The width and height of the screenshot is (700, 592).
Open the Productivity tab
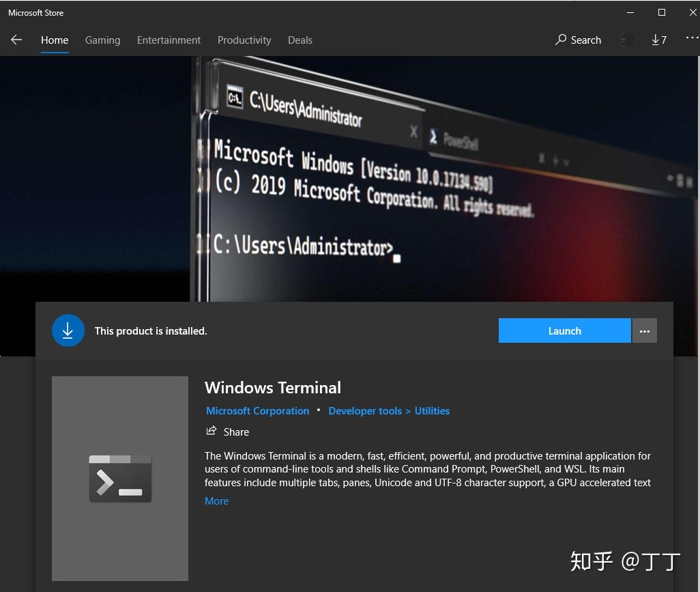coord(244,40)
